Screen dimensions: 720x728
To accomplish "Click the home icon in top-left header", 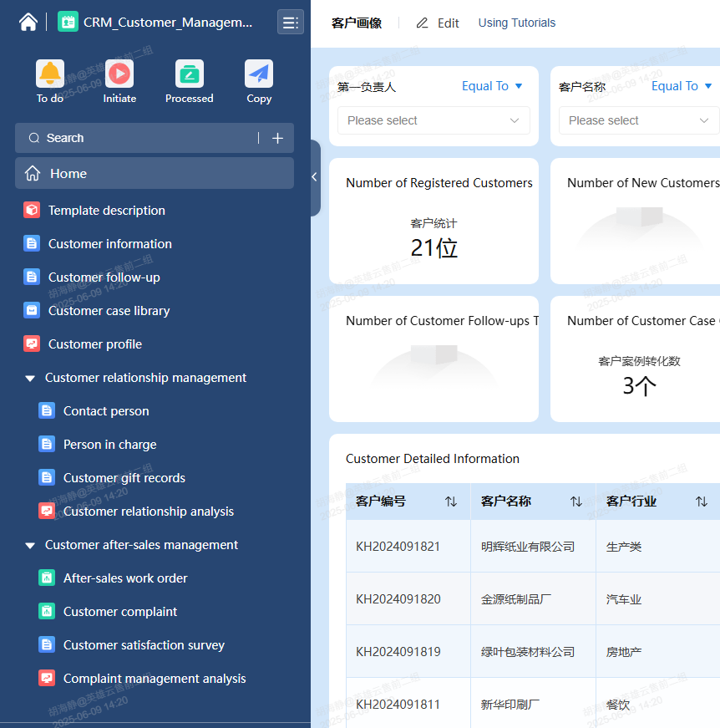I will 28,23.
